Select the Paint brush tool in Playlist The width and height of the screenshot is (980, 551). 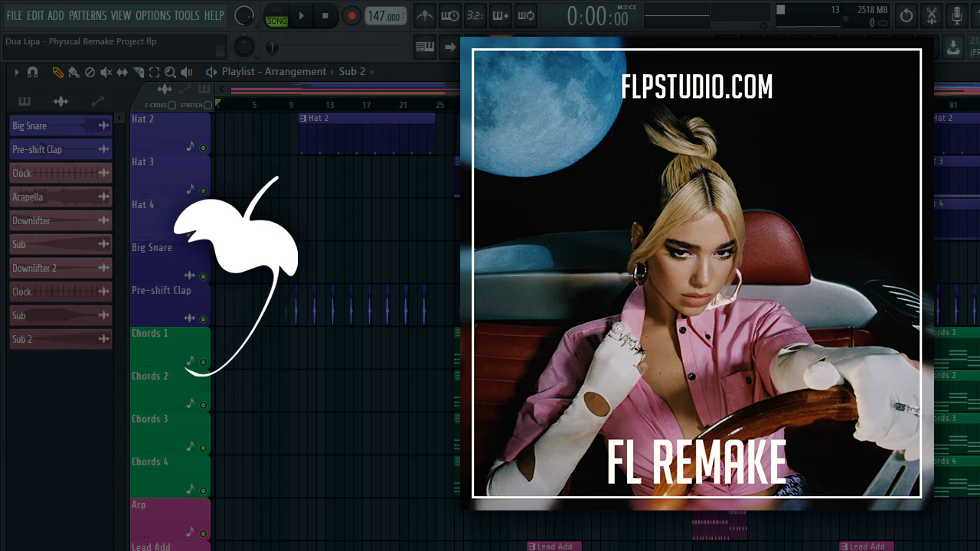73,72
